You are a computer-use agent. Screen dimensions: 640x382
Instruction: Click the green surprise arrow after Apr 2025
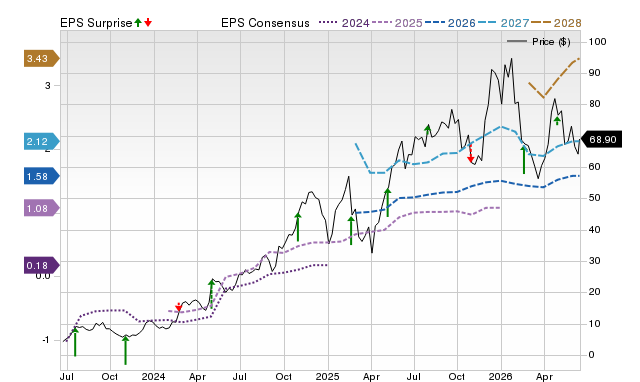pyautogui.click(x=387, y=202)
